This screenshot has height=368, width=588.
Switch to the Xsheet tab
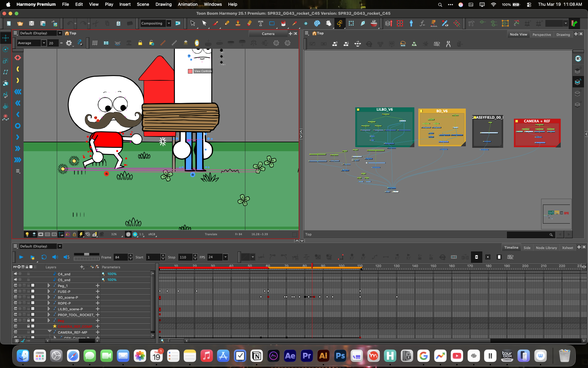tap(567, 248)
